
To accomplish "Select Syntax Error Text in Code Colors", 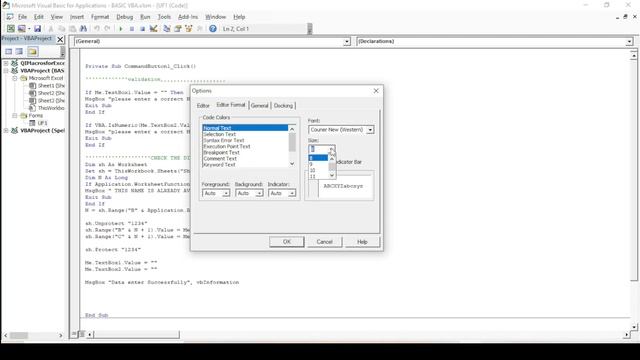I will coord(245,140).
